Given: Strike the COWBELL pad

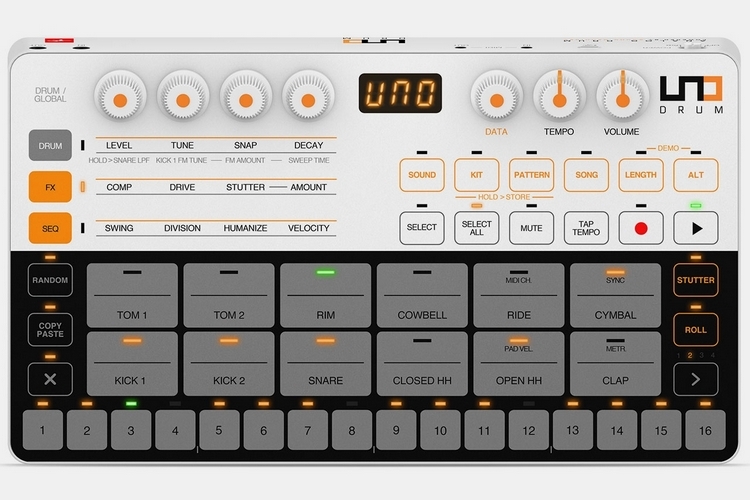Looking at the screenshot, I should [x=422, y=295].
